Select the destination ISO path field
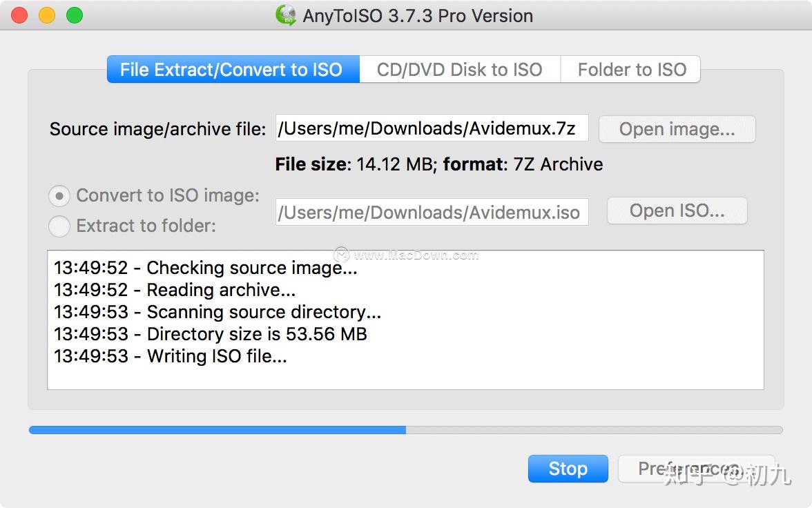The height and width of the screenshot is (508, 812). coord(432,212)
